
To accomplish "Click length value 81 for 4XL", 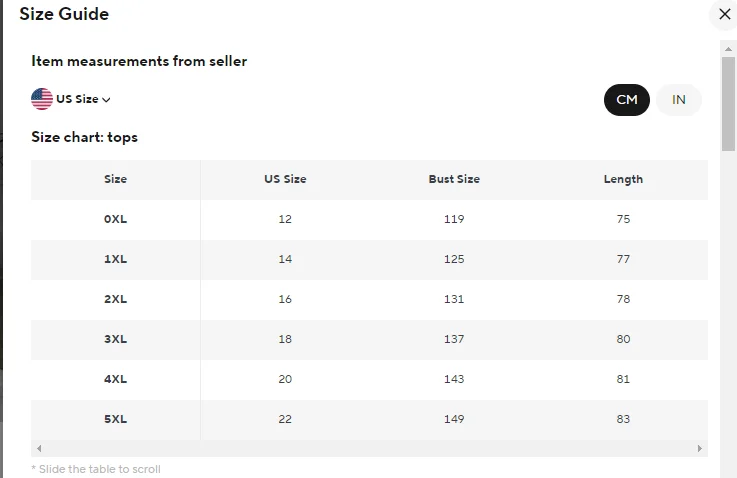I will click(623, 379).
